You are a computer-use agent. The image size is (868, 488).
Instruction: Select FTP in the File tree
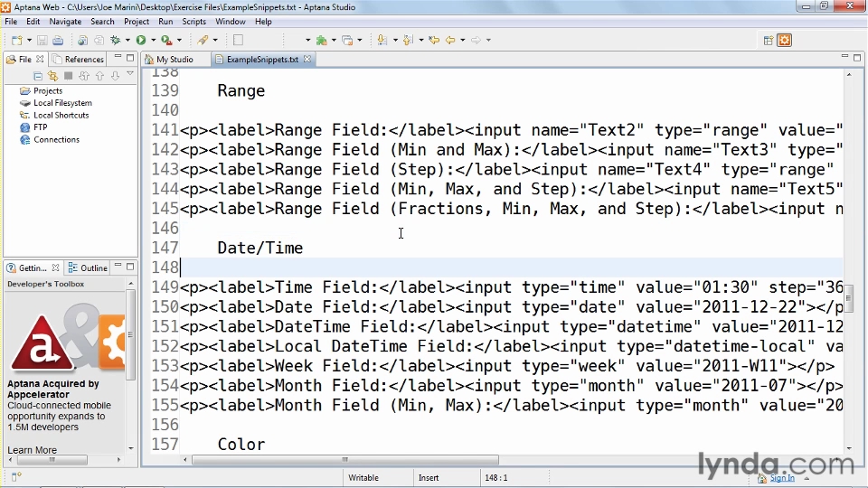point(41,127)
